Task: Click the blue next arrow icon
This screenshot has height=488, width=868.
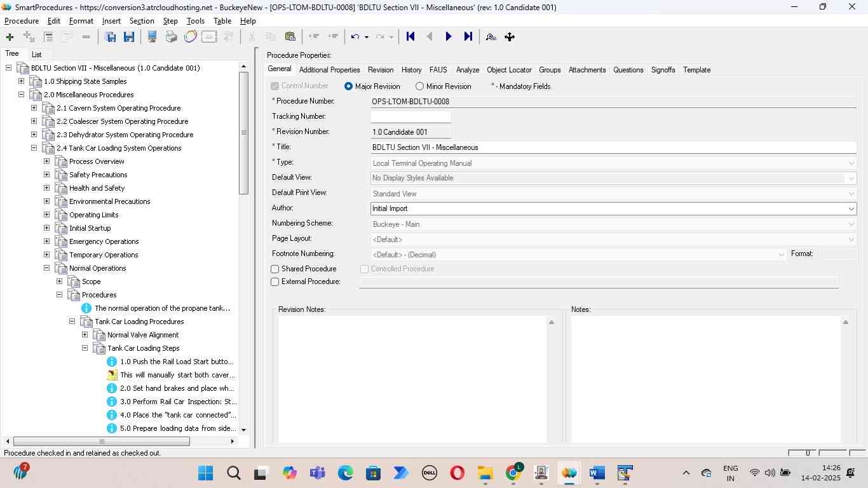Action: [x=449, y=37]
